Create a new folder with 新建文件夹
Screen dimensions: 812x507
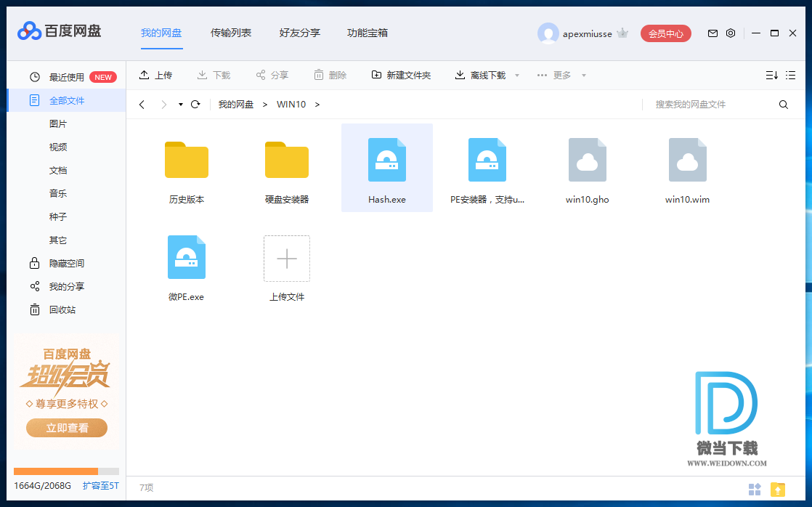(x=401, y=75)
